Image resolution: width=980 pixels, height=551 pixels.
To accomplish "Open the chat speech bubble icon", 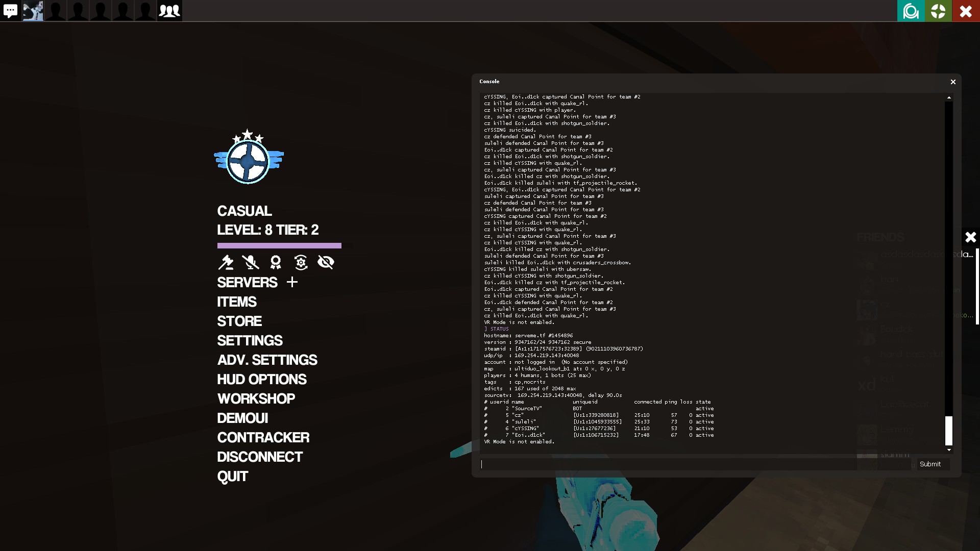I will (x=10, y=11).
